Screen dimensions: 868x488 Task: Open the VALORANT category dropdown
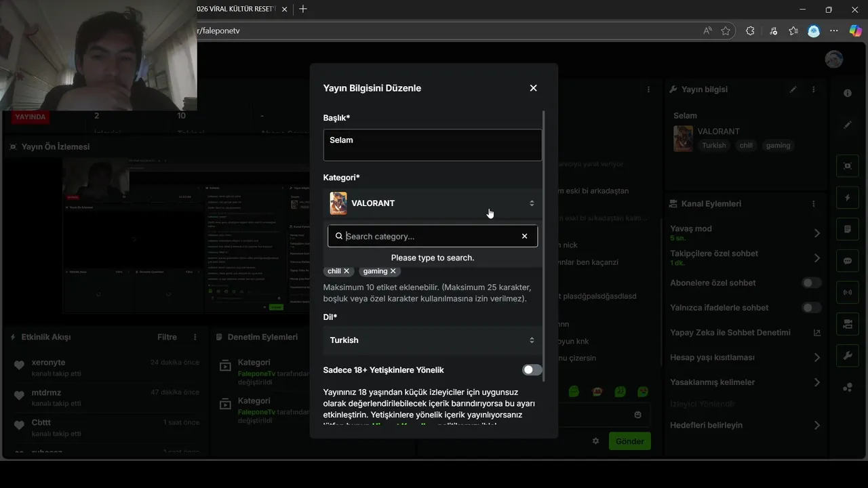click(433, 203)
